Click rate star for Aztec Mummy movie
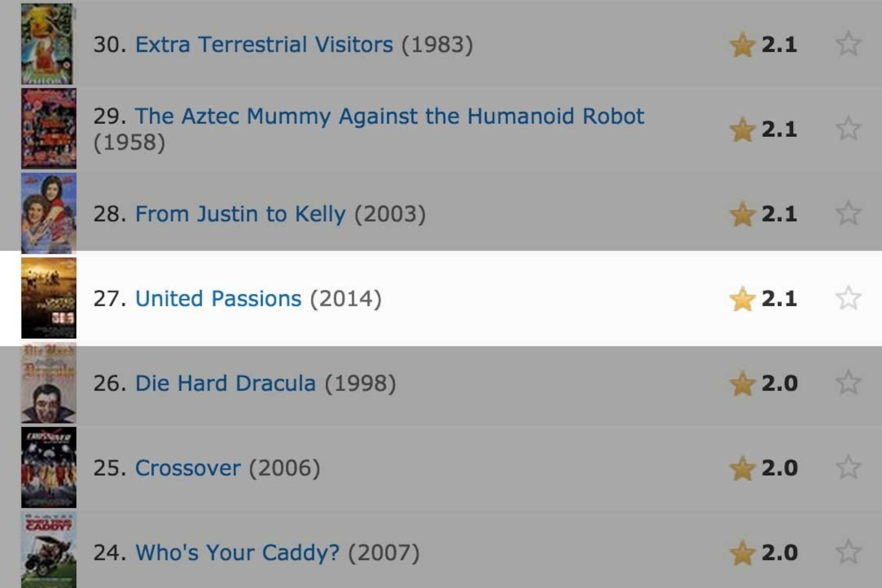Viewport: 882px width, 588px height. (x=848, y=128)
